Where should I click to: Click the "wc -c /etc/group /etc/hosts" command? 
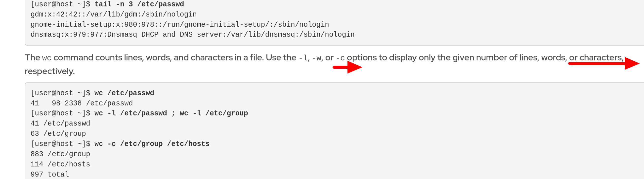152,144
